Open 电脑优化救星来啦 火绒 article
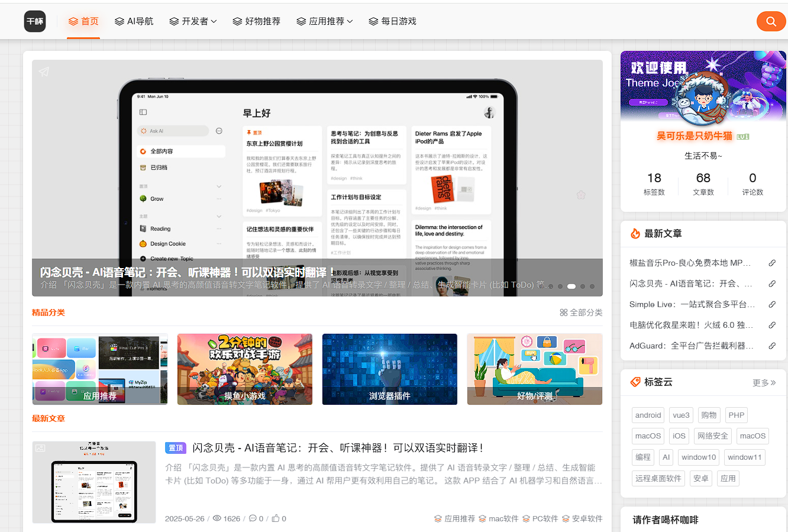Image resolution: width=788 pixels, height=532 pixels. (692, 325)
